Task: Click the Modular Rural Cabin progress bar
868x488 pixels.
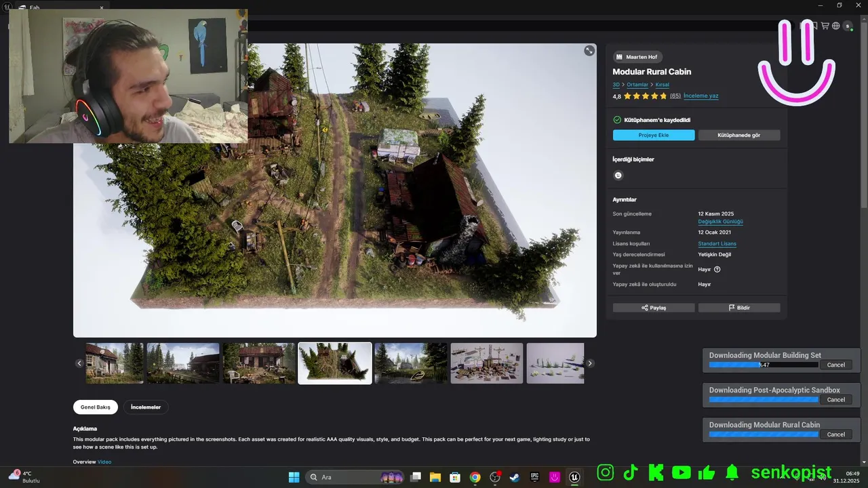Action: [x=764, y=434]
